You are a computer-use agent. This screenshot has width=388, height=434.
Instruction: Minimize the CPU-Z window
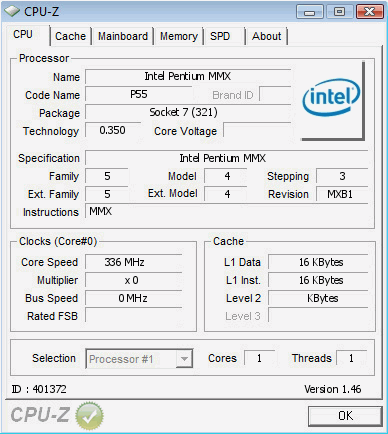309,12
